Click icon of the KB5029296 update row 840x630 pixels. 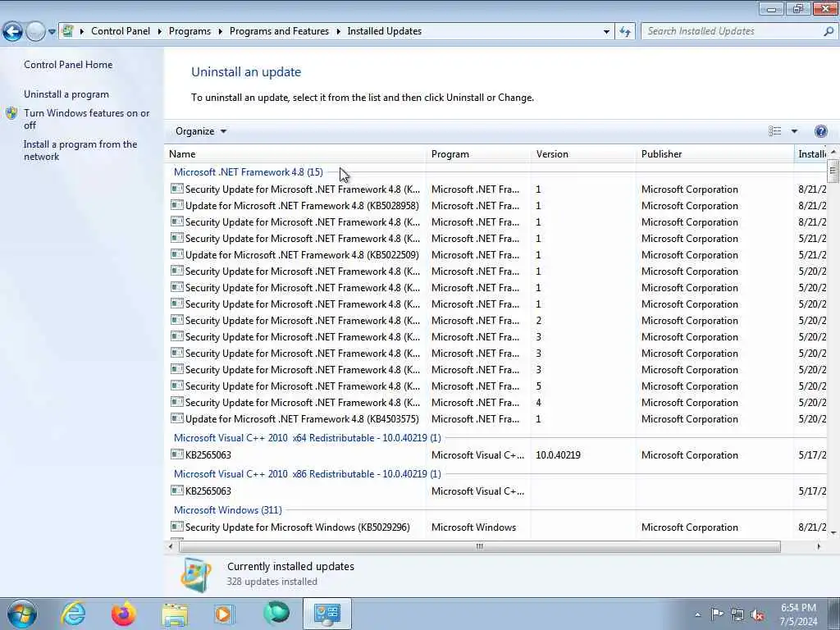[177, 527]
